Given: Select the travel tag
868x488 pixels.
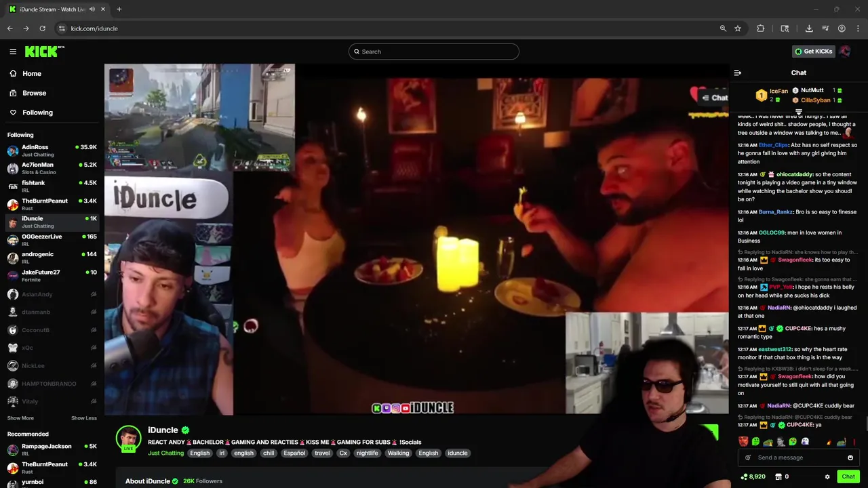Looking at the screenshot, I should 322,453.
